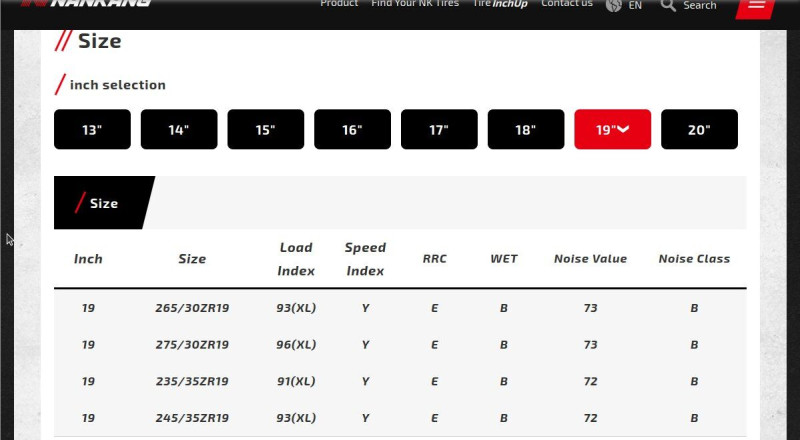This screenshot has height=440, width=800.
Task: Click the Speed Index column header
Action: click(365, 259)
